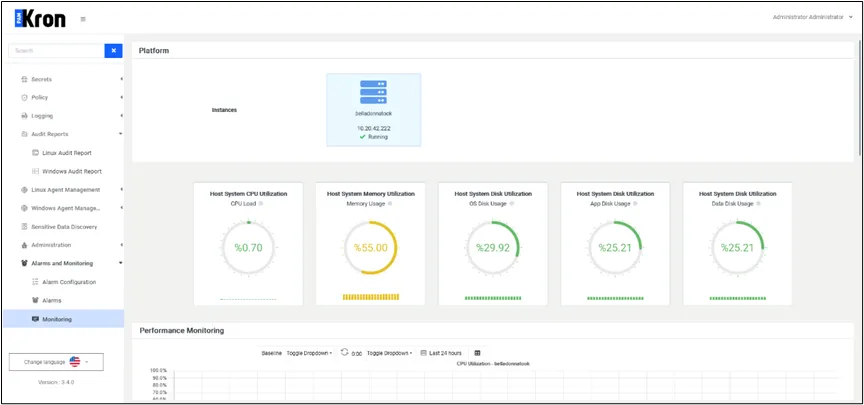Image resolution: width=864 pixels, height=405 pixels.
Task: Click the Windows Agent Management icon
Action: click(x=24, y=208)
